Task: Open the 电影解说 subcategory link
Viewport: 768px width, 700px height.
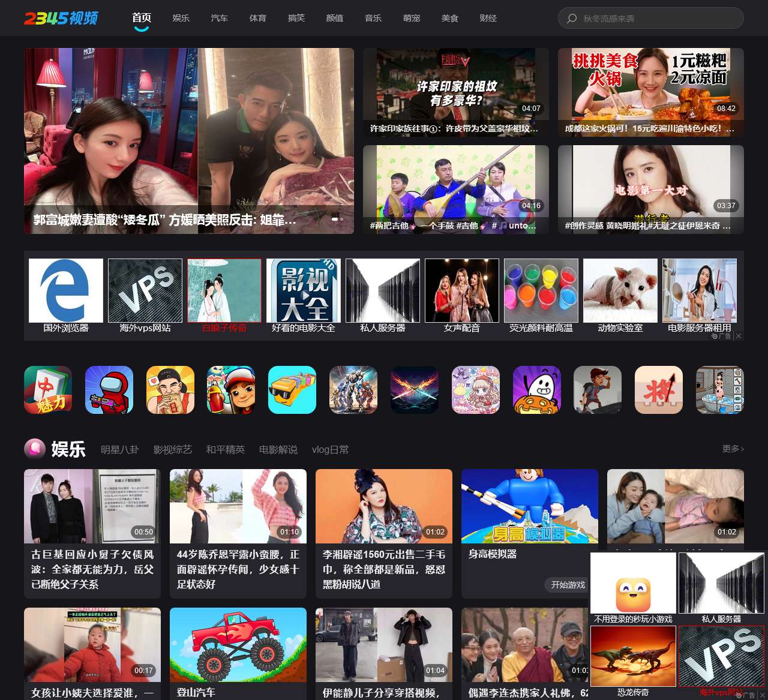Action: point(278,449)
